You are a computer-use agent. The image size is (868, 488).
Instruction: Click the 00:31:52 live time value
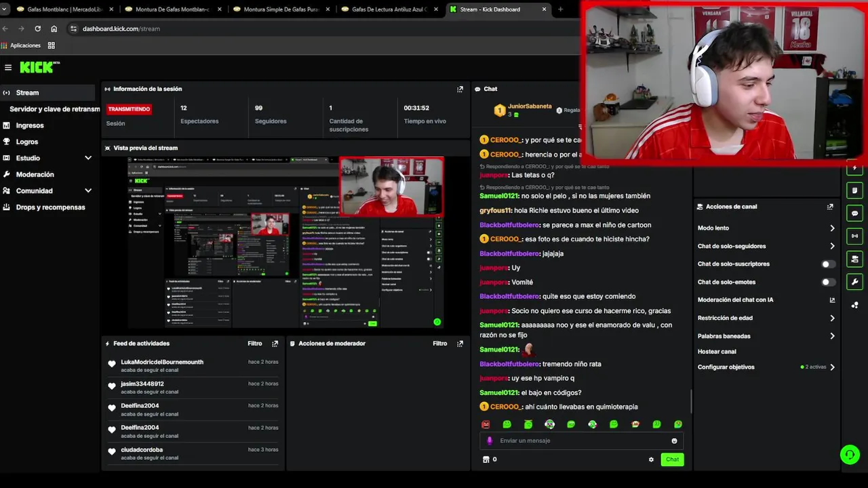pyautogui.click(x=416, y=108)
